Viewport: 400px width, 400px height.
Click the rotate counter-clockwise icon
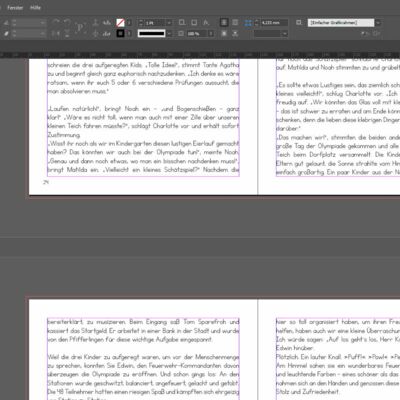coord(67,22)
